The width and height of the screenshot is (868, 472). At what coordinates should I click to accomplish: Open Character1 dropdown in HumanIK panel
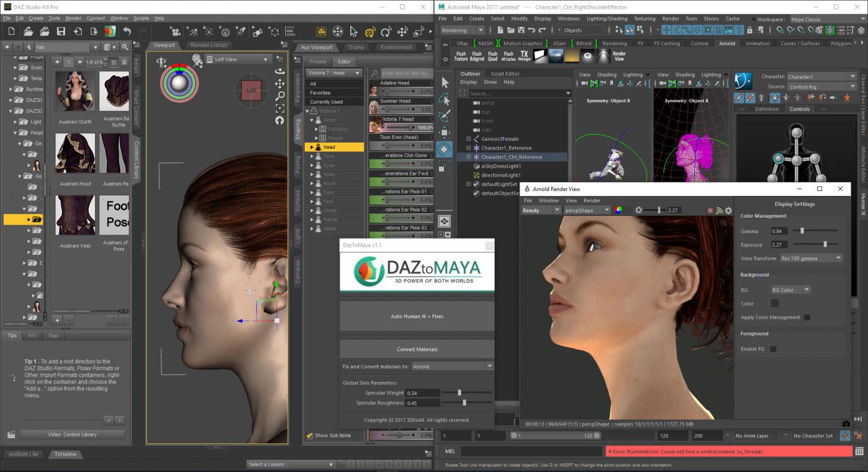click(822, 77)
